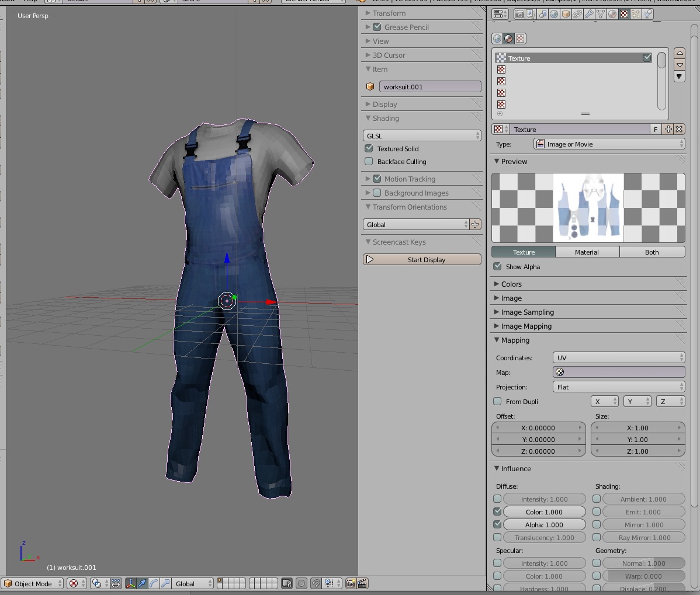Open the Render Layers properties tab
The image size is (700, 595).
click(x=531, y=14)
